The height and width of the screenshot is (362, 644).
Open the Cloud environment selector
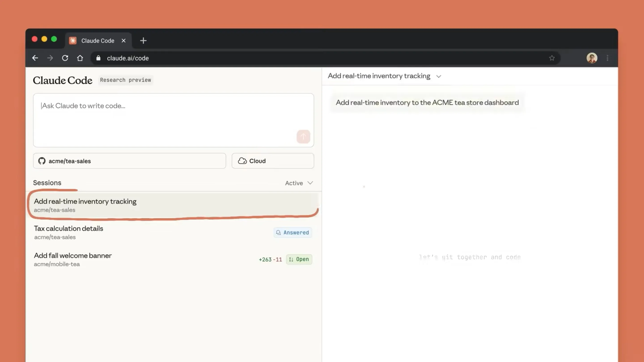click(x=273, y=161)
